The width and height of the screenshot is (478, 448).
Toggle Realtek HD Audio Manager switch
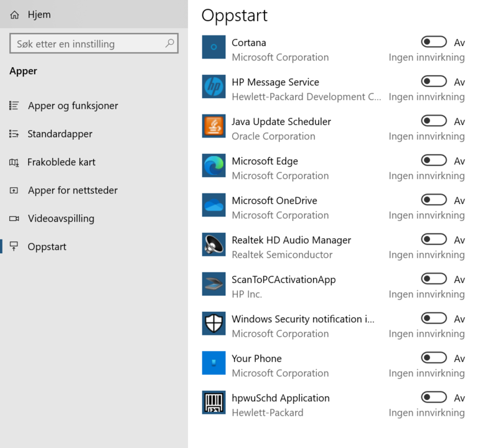coord(434,239)
